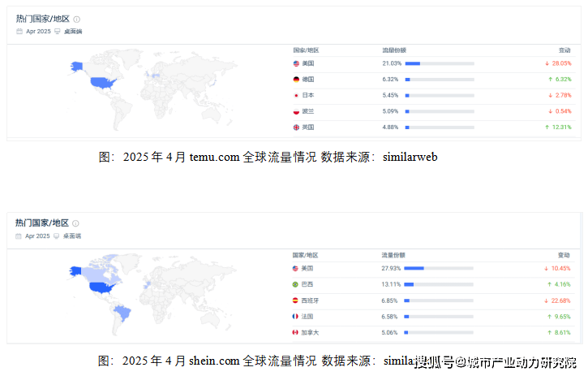Image resolution: width=588 pixels, height=376 pixels.
Task: Click the Japan flag icon
Action: click(296, 95)
